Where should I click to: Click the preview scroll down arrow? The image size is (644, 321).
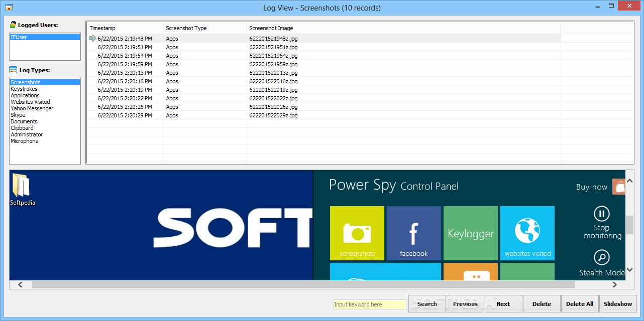[629, 270]
